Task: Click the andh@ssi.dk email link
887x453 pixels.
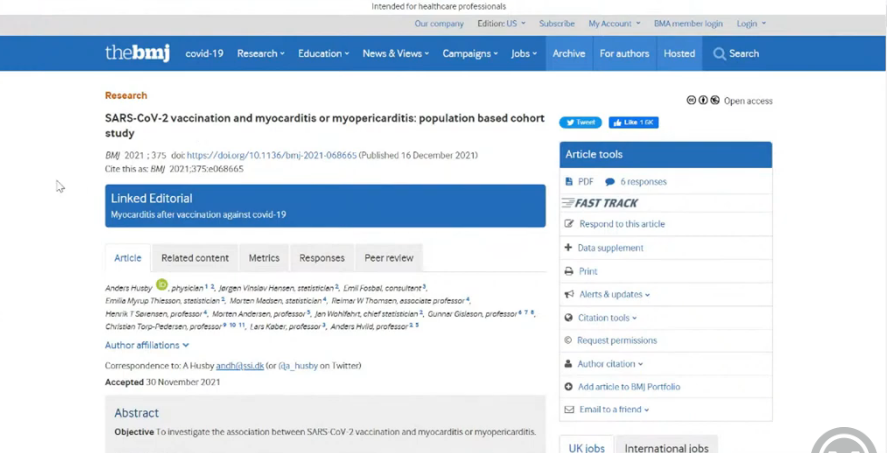Action: (x=240, y=365)
